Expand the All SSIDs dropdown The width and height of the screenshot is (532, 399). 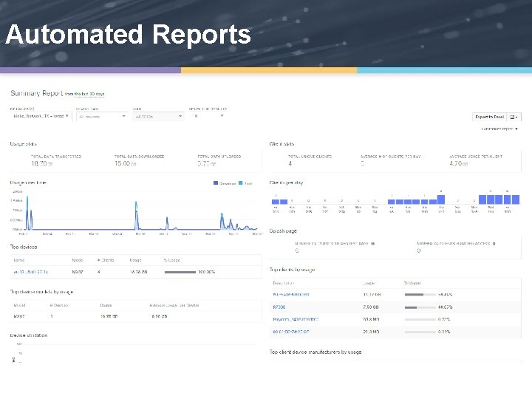[158, 117]
